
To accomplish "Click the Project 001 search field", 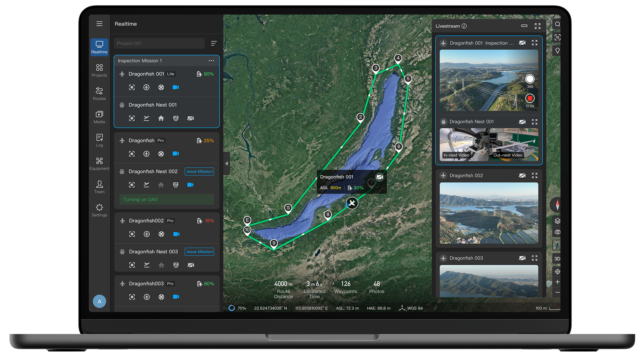I will coord(159,43).
